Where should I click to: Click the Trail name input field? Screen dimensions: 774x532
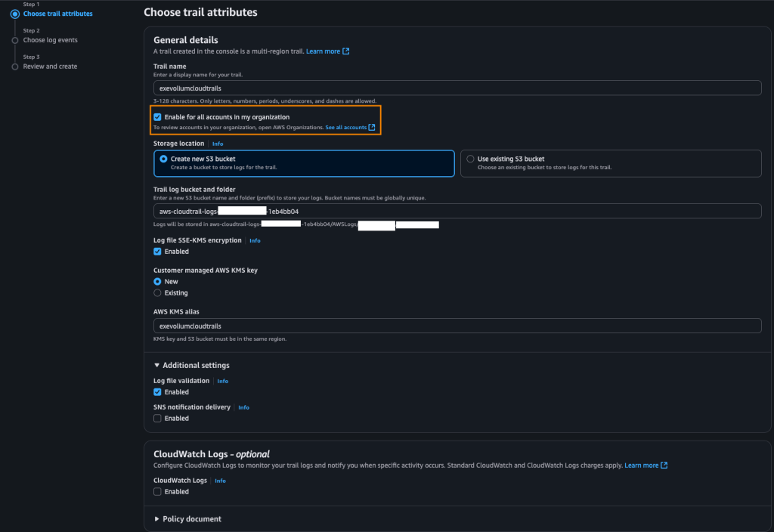pyautogui.click(x=457, y=88)
